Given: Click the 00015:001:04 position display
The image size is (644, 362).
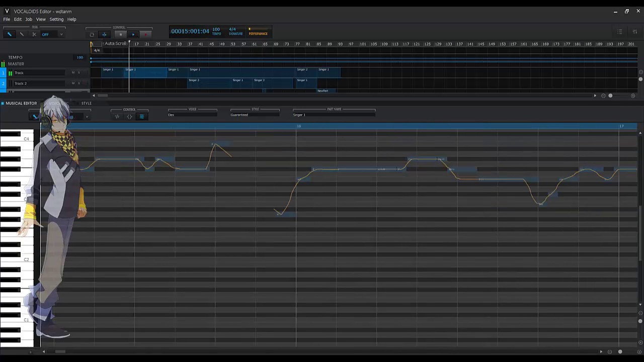Looking at the screenshot, I should pos(190,31).
